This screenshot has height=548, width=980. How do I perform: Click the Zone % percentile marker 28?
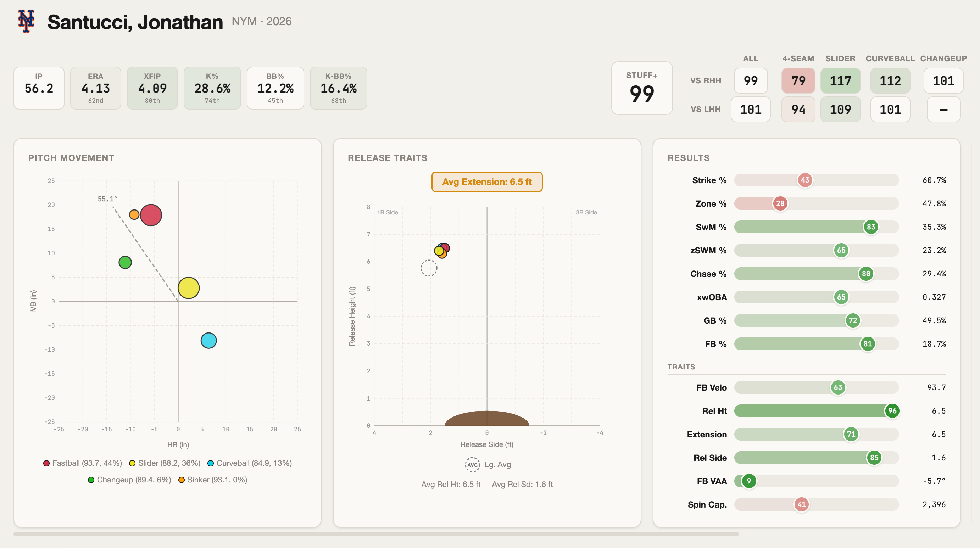tap(780, 203)
